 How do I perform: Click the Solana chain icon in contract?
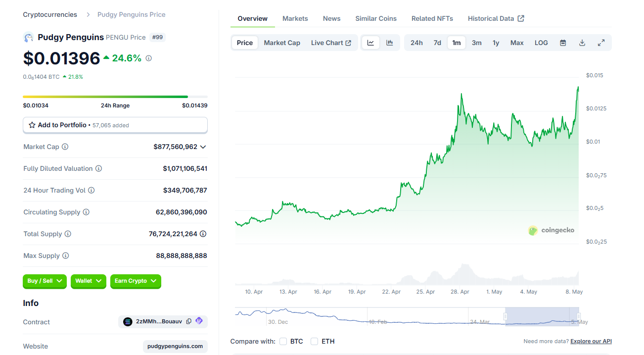(128, 322)
